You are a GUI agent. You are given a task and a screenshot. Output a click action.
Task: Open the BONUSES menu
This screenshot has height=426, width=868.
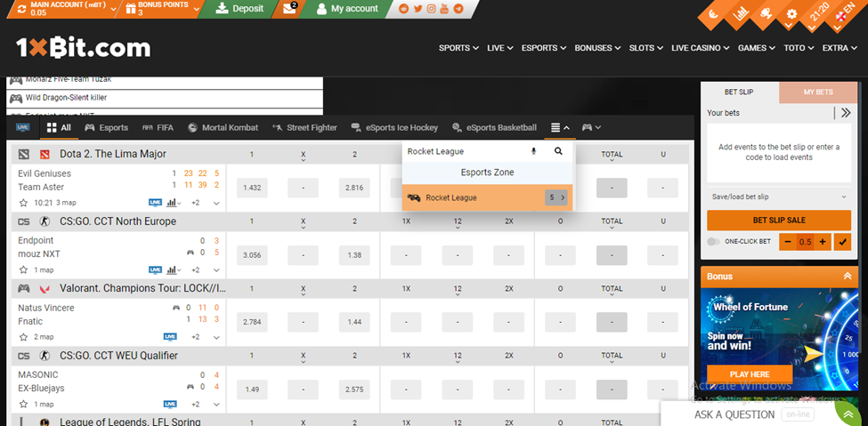tap(597, 48)
